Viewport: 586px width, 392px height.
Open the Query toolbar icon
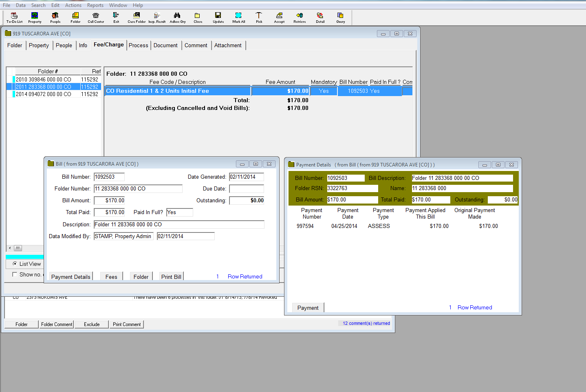point(340,17)
